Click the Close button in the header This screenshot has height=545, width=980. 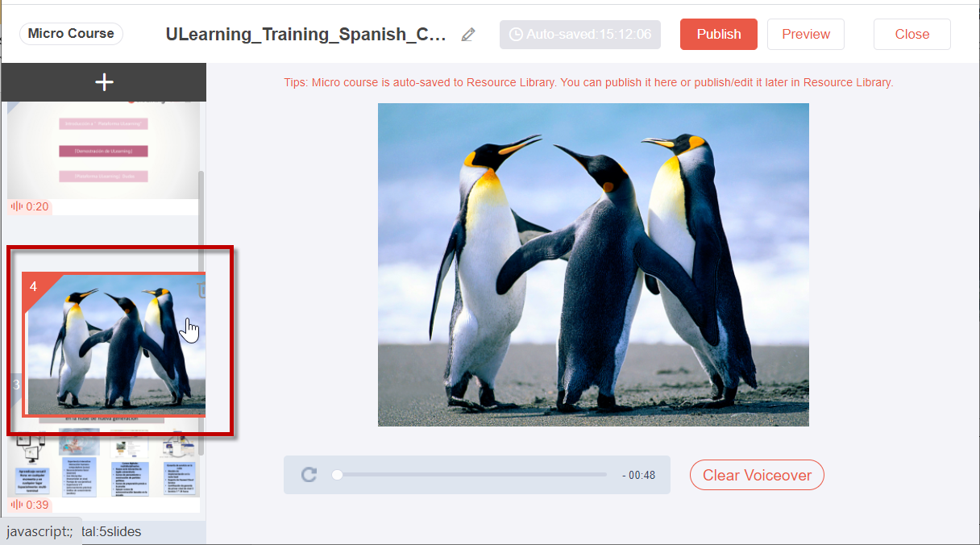[912, 34]
